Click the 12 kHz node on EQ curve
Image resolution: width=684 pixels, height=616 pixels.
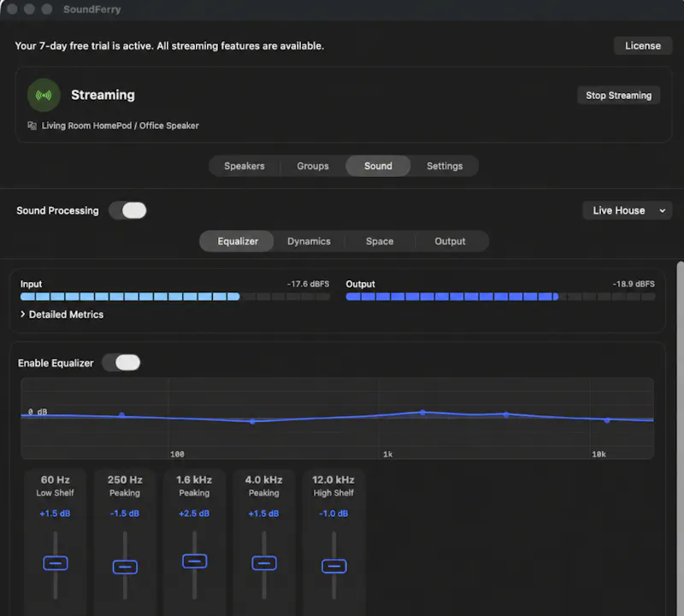[607, 420]
